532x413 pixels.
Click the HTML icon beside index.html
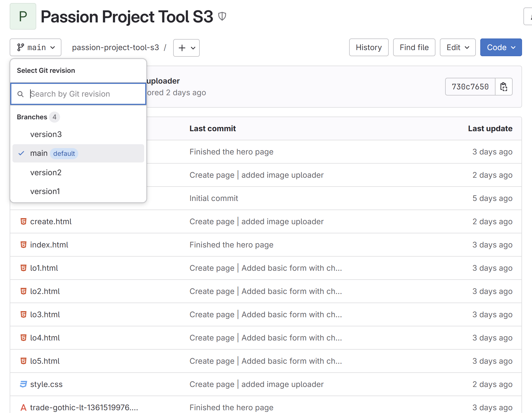24,245
